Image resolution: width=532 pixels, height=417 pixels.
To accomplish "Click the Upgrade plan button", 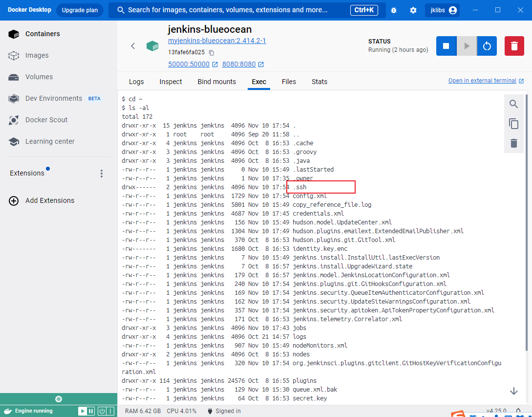I will (x=80, y=10).
